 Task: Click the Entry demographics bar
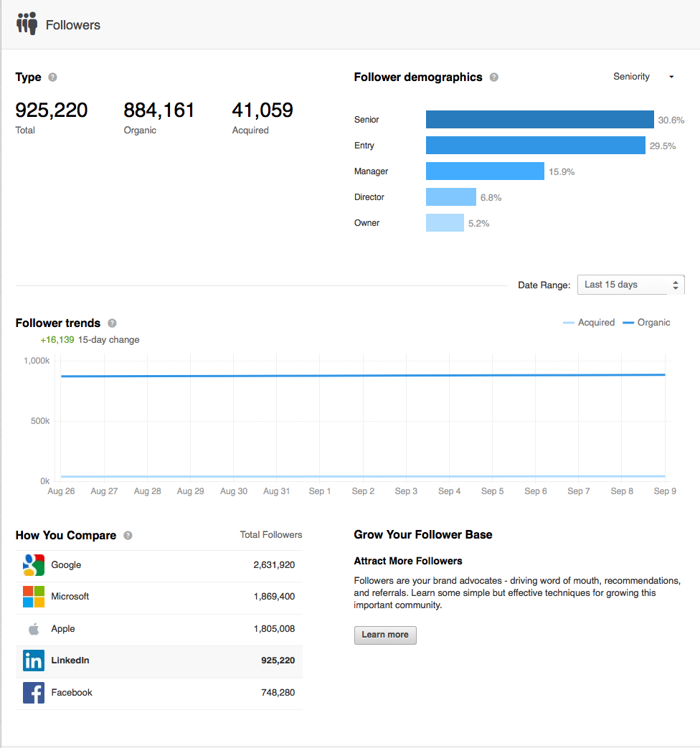[x=535, y=146]
